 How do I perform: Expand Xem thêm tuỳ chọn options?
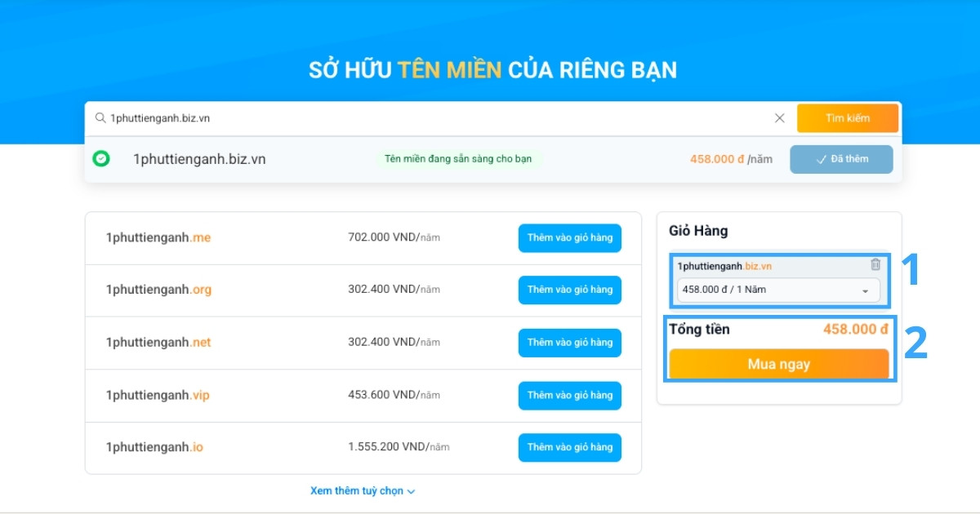click(363, 490)
